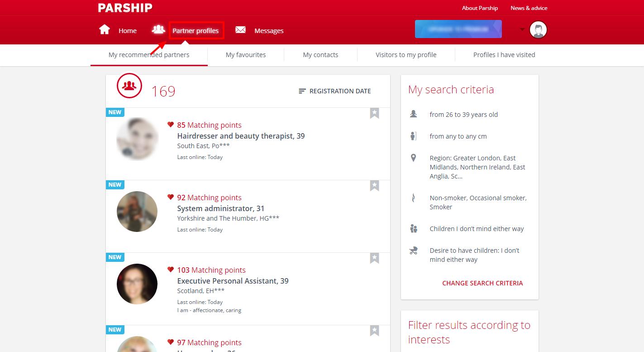Click the blue upgrade to premium button
The width and height of the screenshot is (644, 352).
pos(458,29)
